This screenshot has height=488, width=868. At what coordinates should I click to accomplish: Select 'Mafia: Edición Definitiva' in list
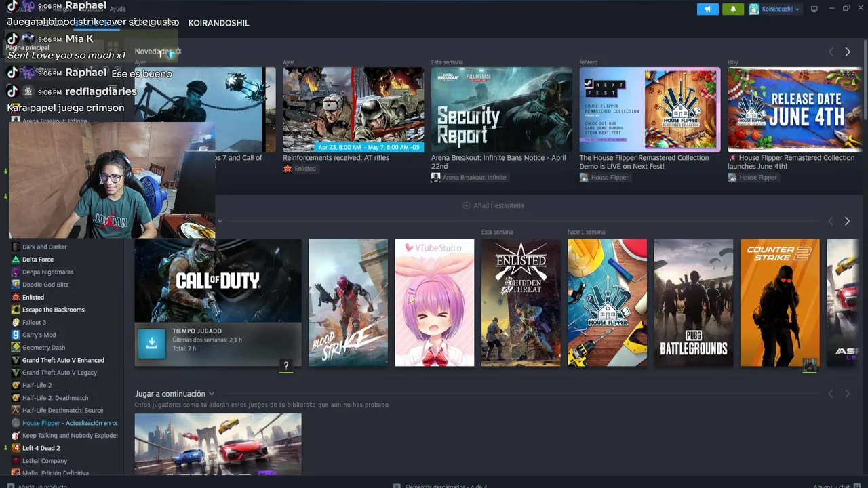56,473
